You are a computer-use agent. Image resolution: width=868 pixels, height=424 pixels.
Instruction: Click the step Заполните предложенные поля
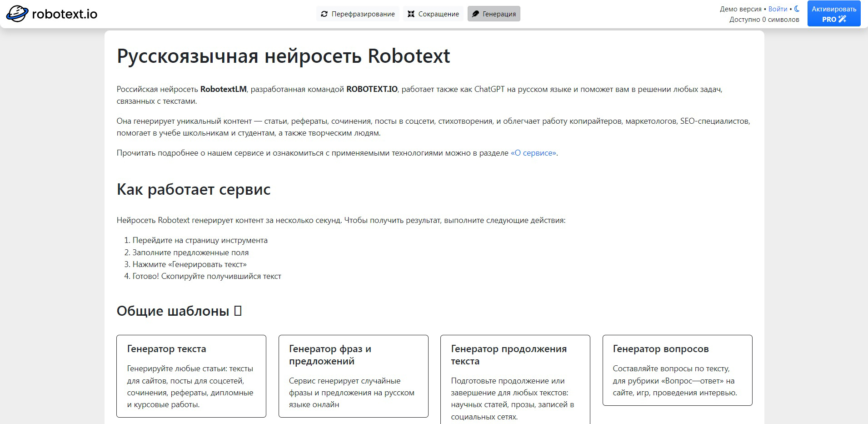click(190, 252)
